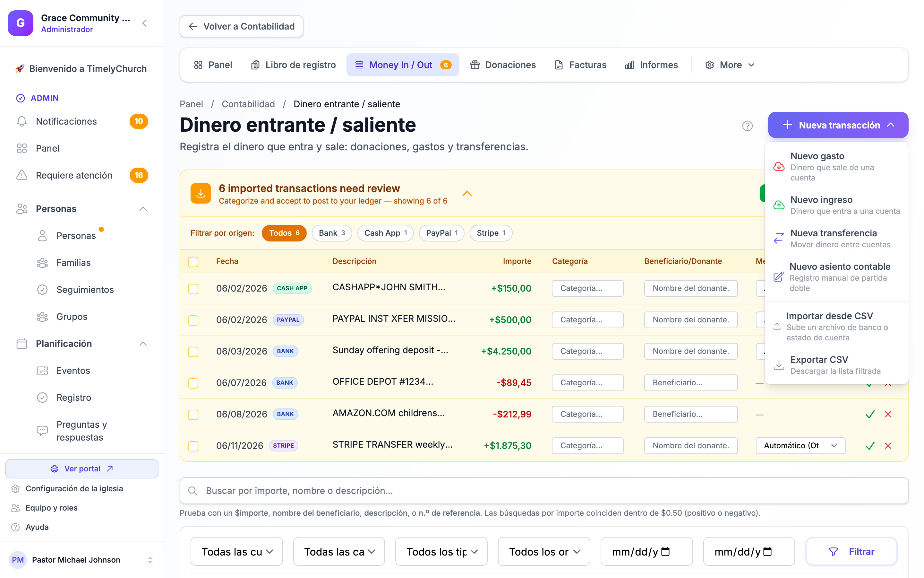924x578 pixels.
Task: Open the More dropdown in the accounting tabs
Action: pos(730,65)
